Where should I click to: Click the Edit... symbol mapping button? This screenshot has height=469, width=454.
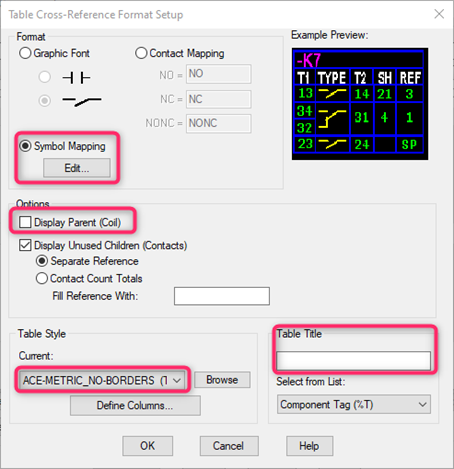tap(77, 168)
